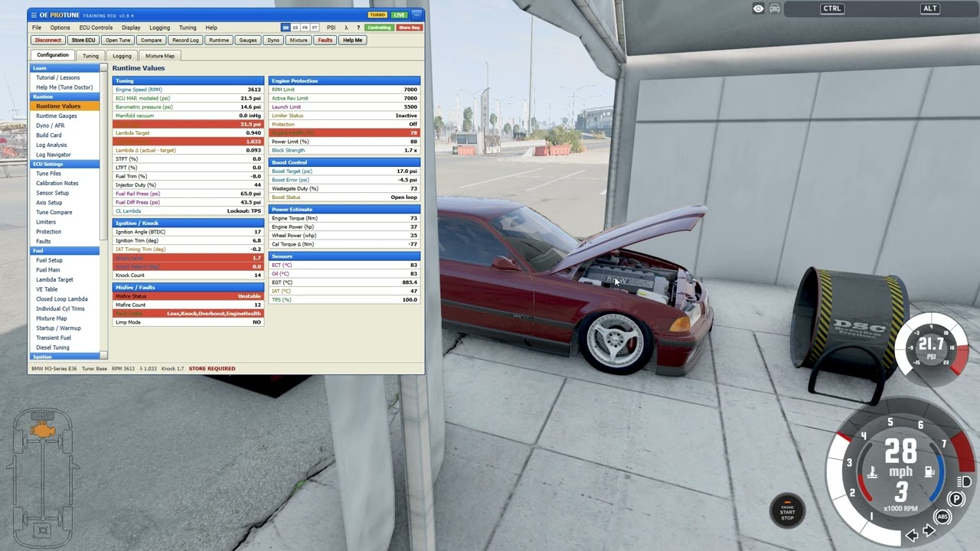The width and height of the screenshot is (980, 551).
Task: Click the Controlling status indicator
Action: [378, 28]
